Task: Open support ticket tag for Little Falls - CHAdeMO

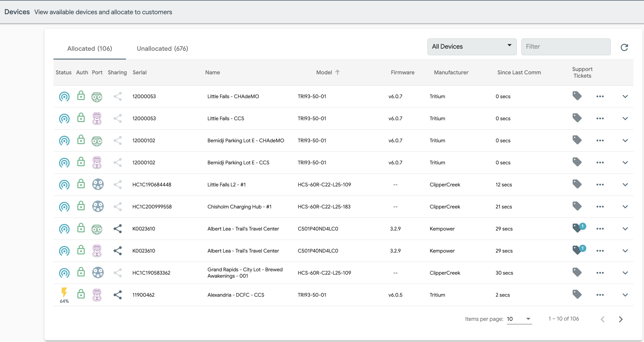Action: pyautogui.click(x=577, y=96)
